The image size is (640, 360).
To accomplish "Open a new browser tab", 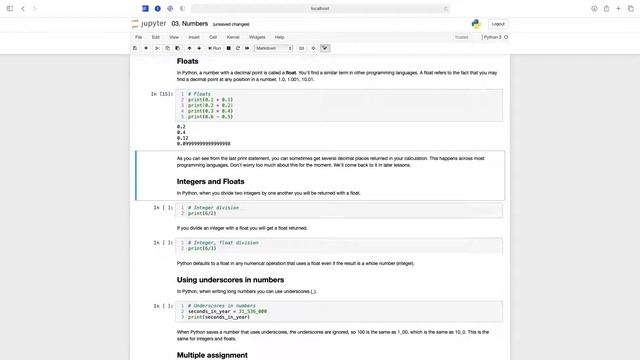I will (x=618, y=8).
